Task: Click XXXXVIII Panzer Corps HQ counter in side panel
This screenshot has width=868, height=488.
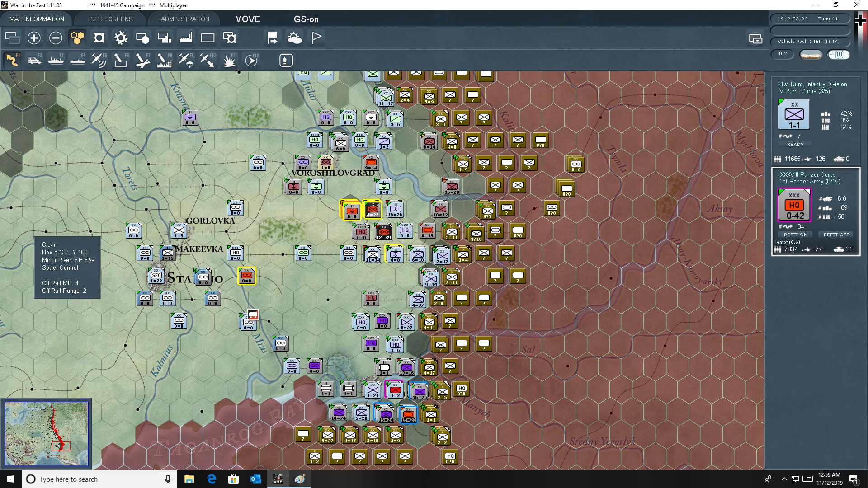Action: click(794, 205)
